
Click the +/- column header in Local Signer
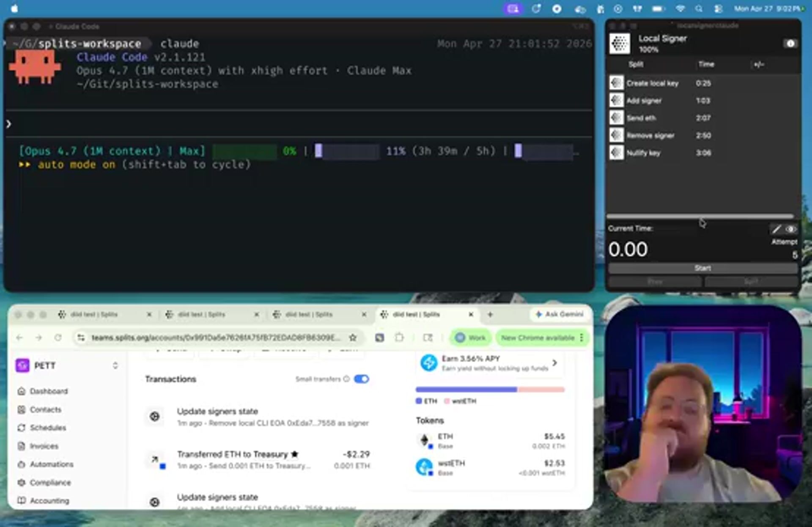[x=759, y=64]
